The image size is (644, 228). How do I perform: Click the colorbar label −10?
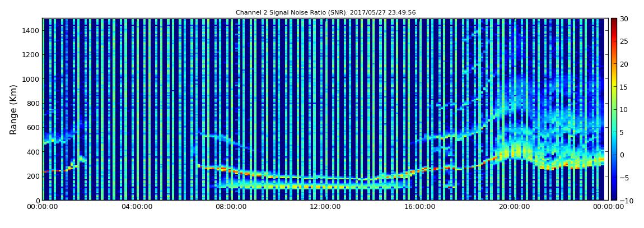[x=626, y=200]
